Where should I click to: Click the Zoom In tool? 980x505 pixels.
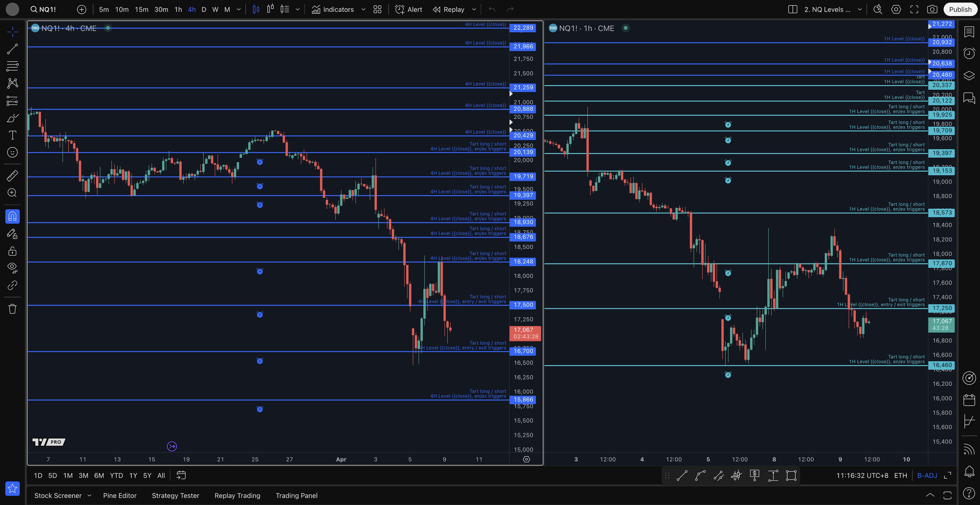(12, 193)
